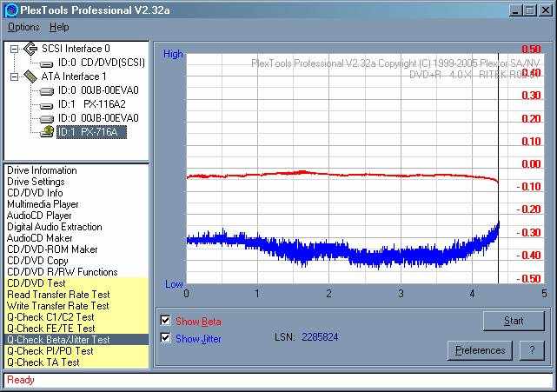Click the ATA Interface 1 ribbon cable icon
557x392 pixels.
[x=30, y=76]
